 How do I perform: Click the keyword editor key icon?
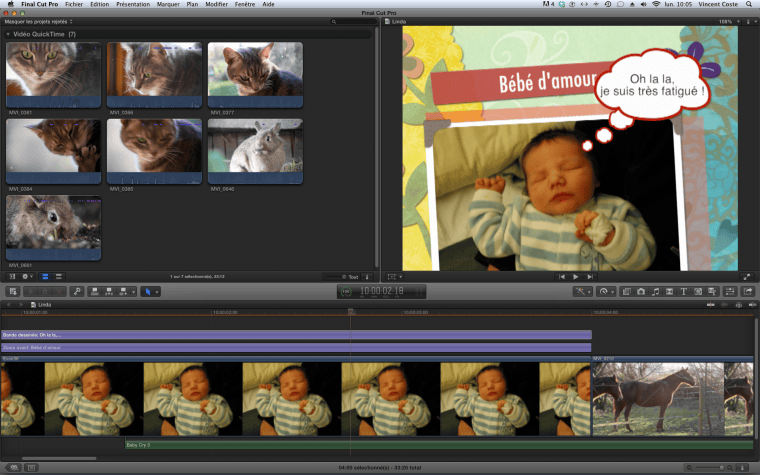[x=77, y=291]
